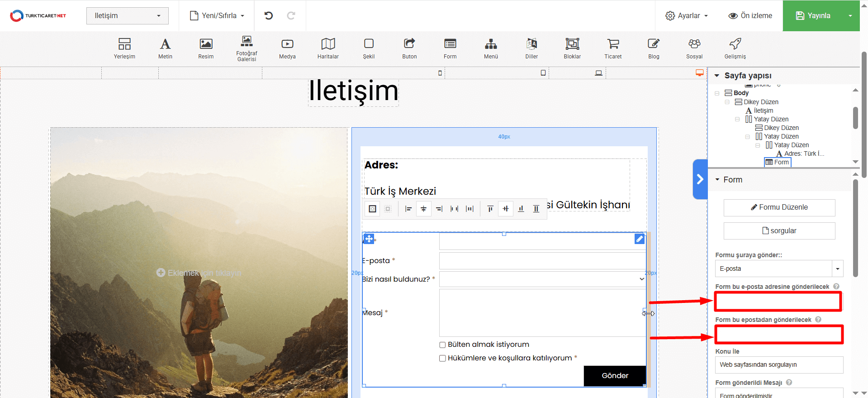Redo the last undone action
Viewport: 868px width, 398px height.
(x=291, y=15)
